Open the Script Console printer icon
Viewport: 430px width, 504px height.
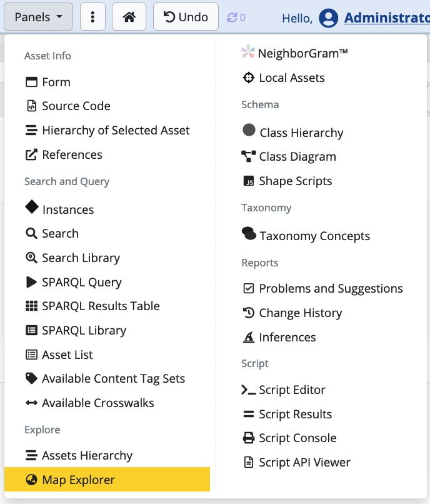(x=297, y=438)
